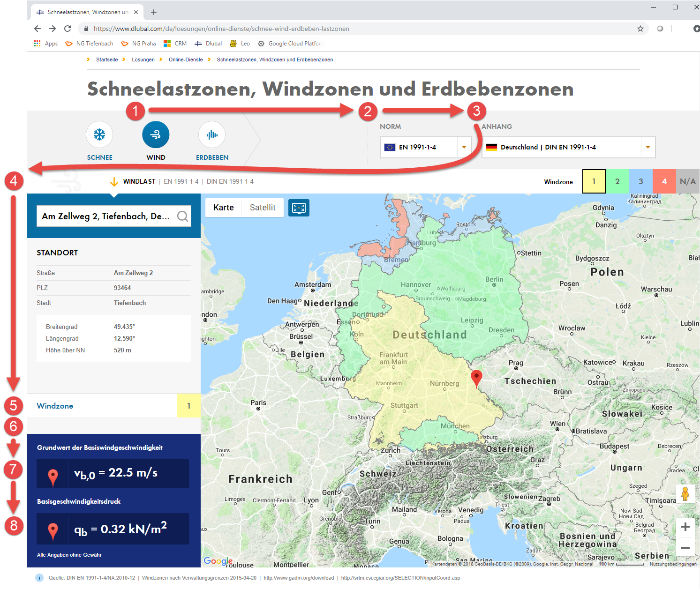The image size is (700, 589).
Task: Click the bookmark star in the address bar
Action: (640, 29)
